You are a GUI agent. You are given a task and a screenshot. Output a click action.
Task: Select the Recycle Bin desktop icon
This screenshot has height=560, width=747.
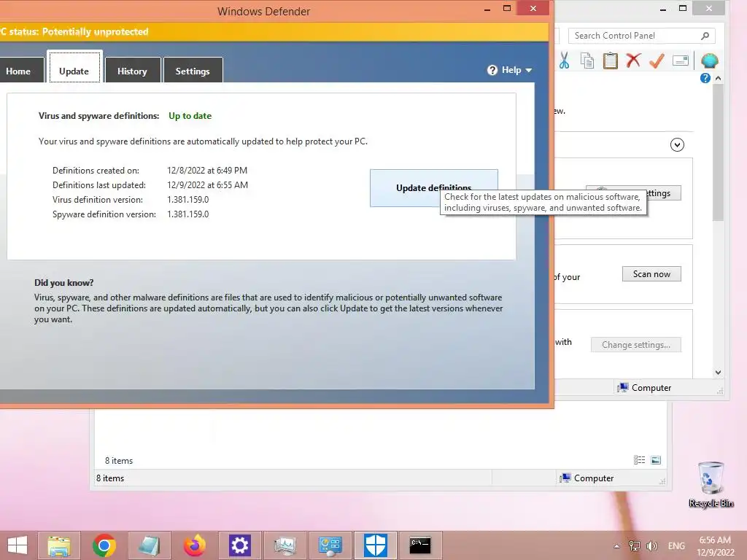711,484
